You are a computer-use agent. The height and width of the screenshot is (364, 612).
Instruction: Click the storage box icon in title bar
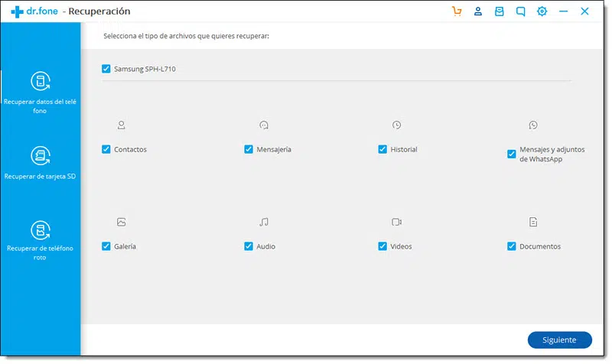(x=500, y=11)
